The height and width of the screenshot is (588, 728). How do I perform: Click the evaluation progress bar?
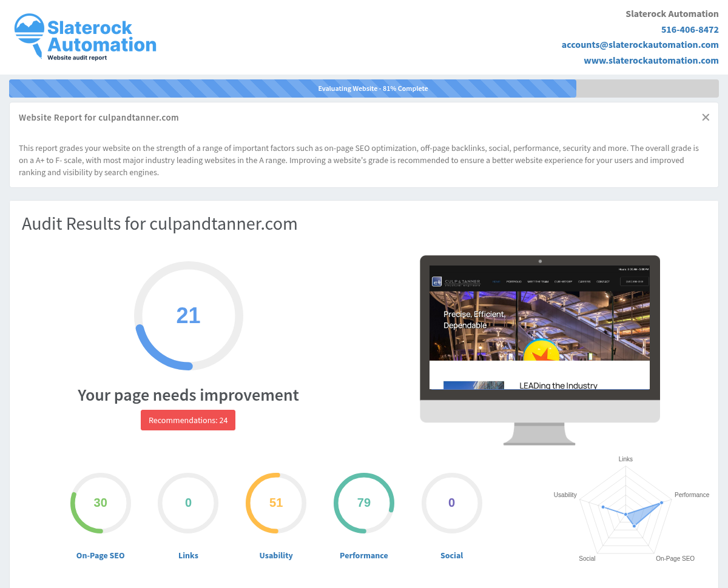(364, 89)
